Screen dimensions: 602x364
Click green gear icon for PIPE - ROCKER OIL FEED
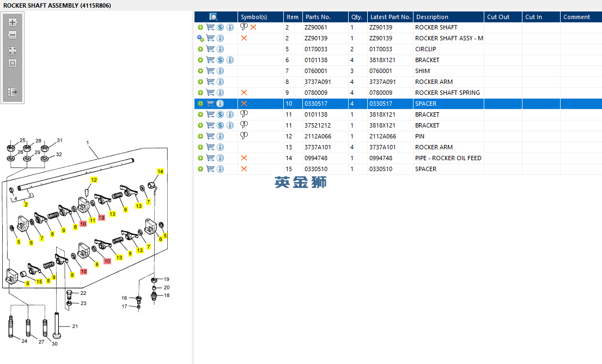point(200,158)
